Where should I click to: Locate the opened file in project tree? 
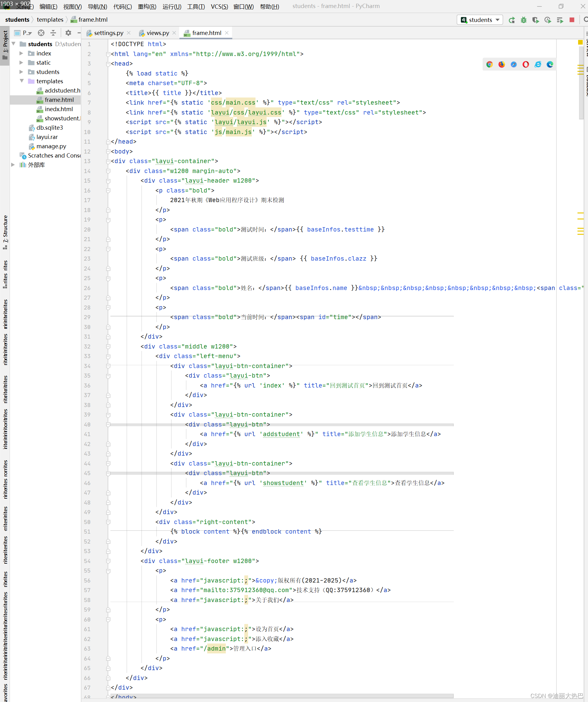coord(41,33)
